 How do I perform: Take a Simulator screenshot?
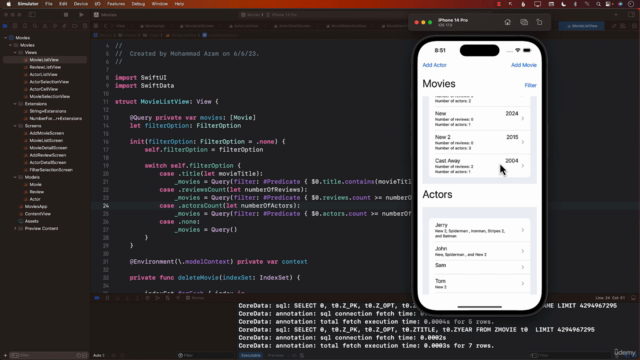[524, 22]
